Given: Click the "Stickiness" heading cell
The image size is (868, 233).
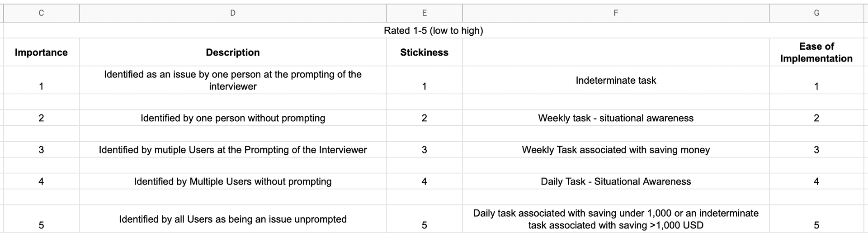Looking at the screenshot, I should point(424,52).
